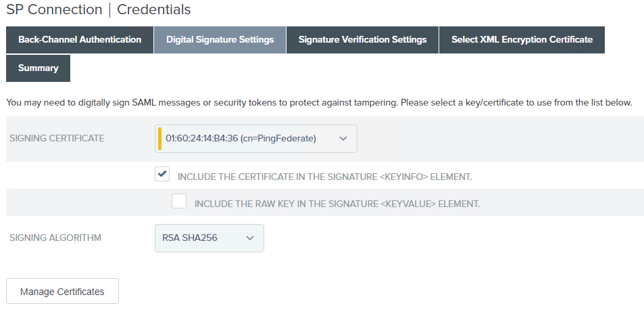Click the SIGNING CERTIFICATE field label
The height and width of the screenshot is (314, 644).
tap(57, 139)
